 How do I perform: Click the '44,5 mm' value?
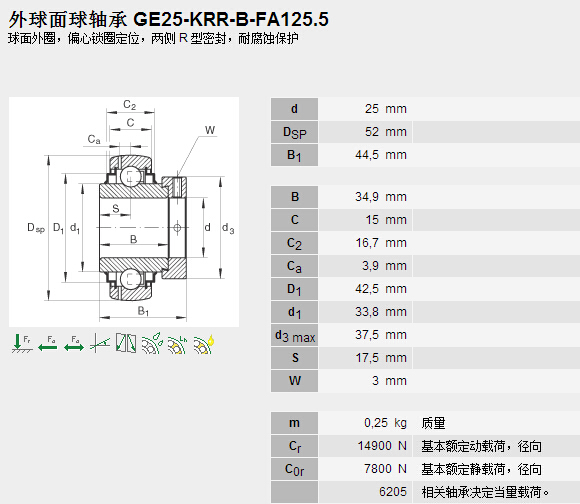pos(381,155)
